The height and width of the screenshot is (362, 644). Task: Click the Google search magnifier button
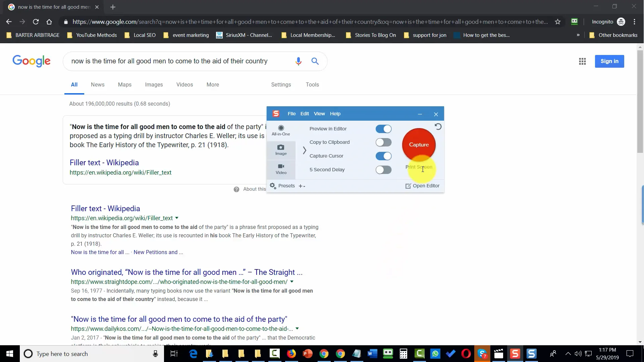tap(315, 61)
